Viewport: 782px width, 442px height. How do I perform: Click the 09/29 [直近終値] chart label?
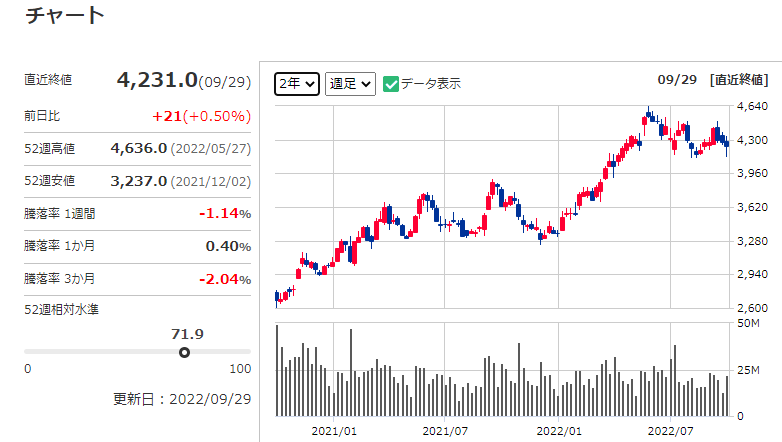point(713,80)
